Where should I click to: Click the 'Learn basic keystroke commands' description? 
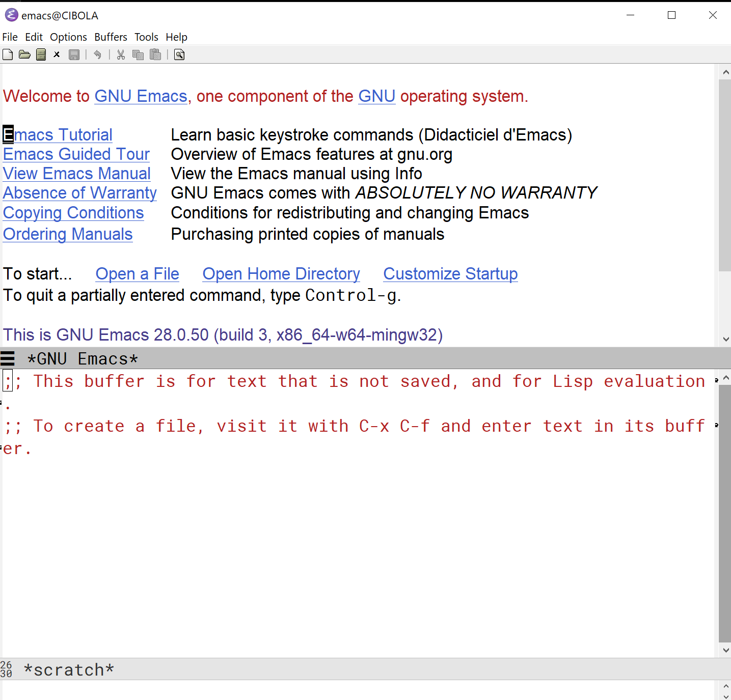coord(371,135)
